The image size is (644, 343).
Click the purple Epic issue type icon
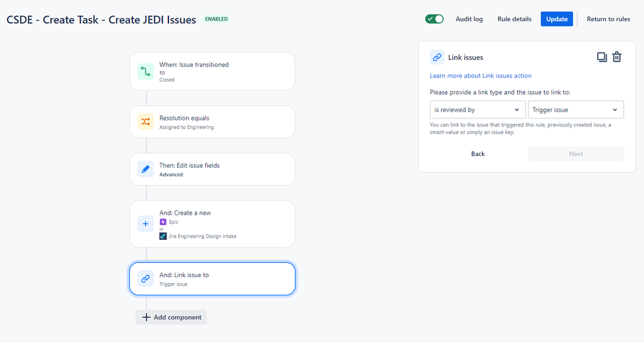coord(163,222)
